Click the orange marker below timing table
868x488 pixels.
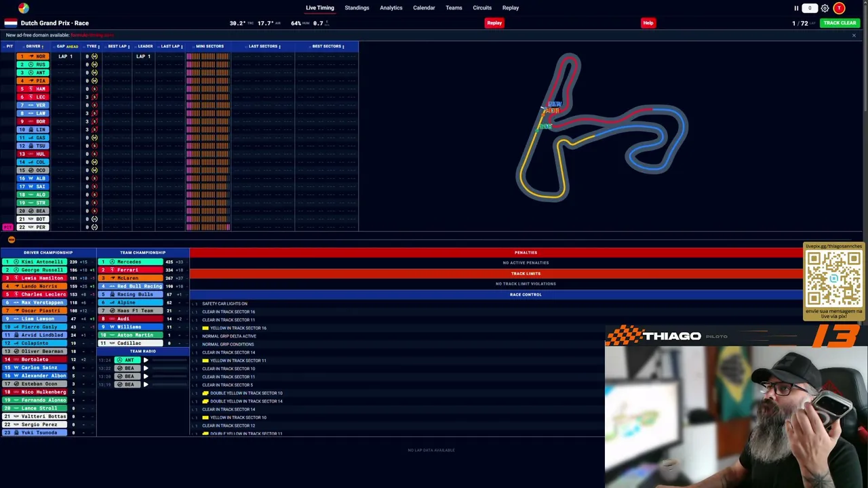point(11,240)
